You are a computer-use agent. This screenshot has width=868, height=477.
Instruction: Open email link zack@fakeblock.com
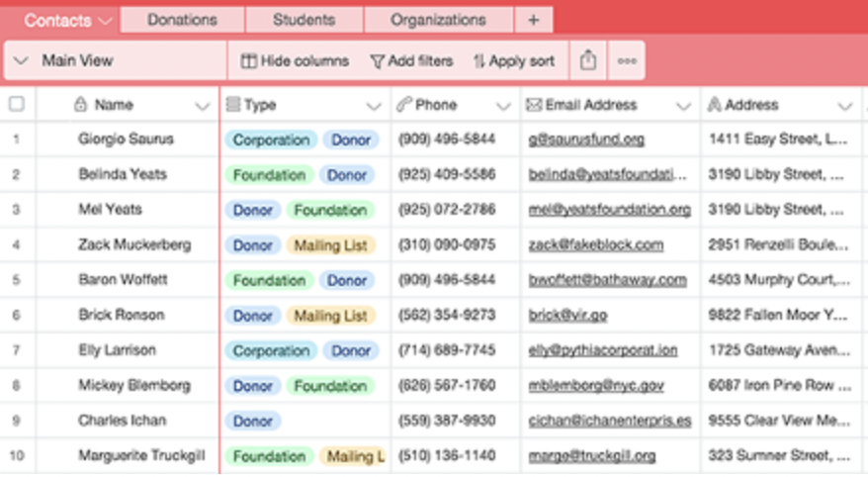(596, 244)
